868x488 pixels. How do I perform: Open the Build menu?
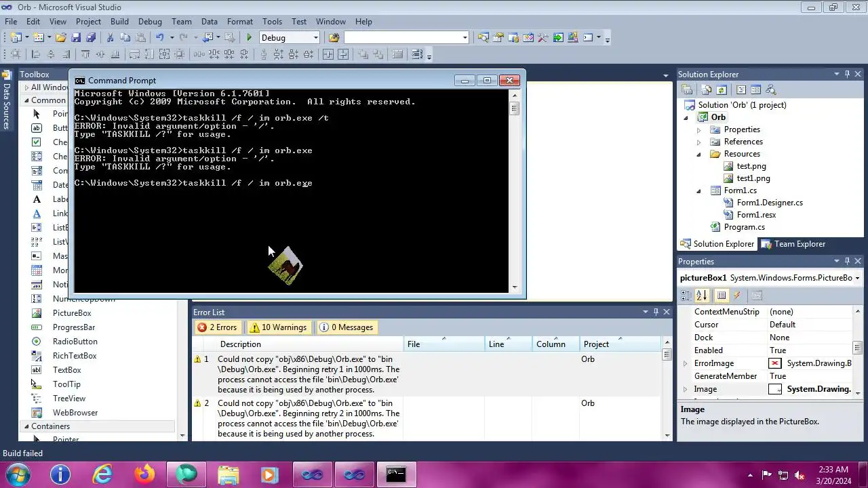click(119, 22)
